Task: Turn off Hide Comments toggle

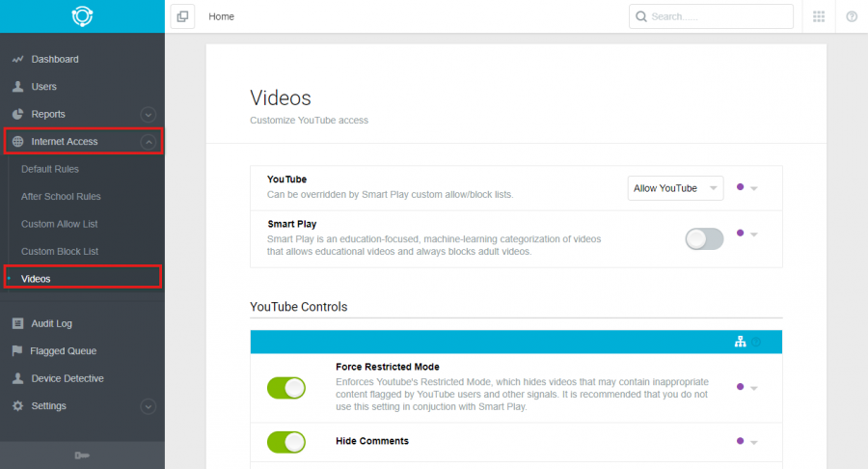Action: [286, 442]
